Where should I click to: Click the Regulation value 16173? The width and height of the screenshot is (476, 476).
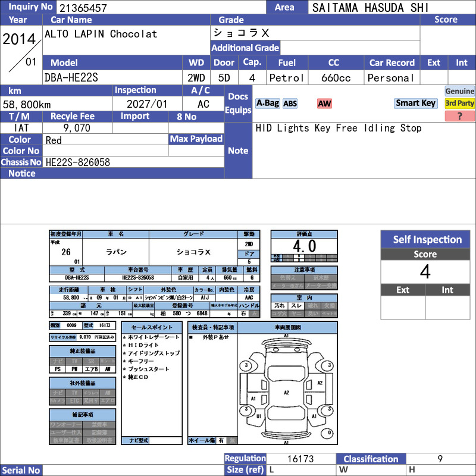(x=300, y=459)
